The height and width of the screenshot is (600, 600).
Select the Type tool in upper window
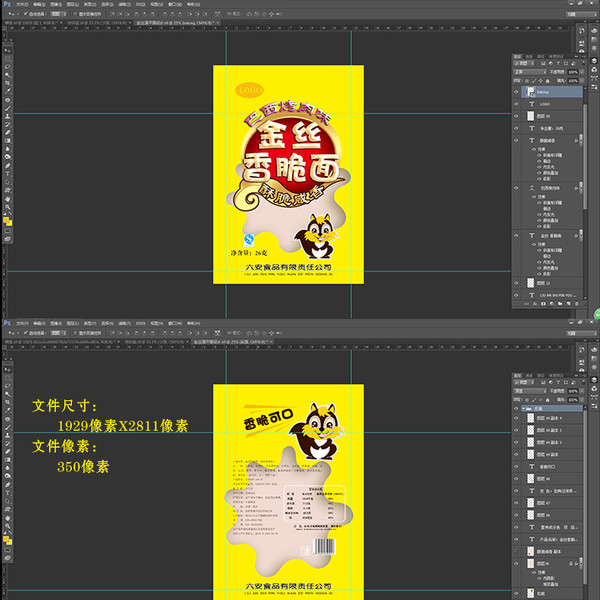pyautogui.click(x=7, y=174)
